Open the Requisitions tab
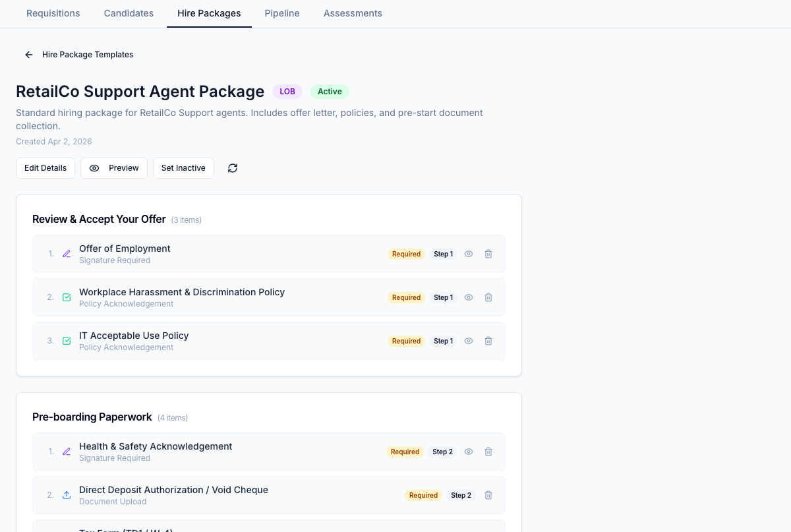The image size is (791, 532). [53, 13]
